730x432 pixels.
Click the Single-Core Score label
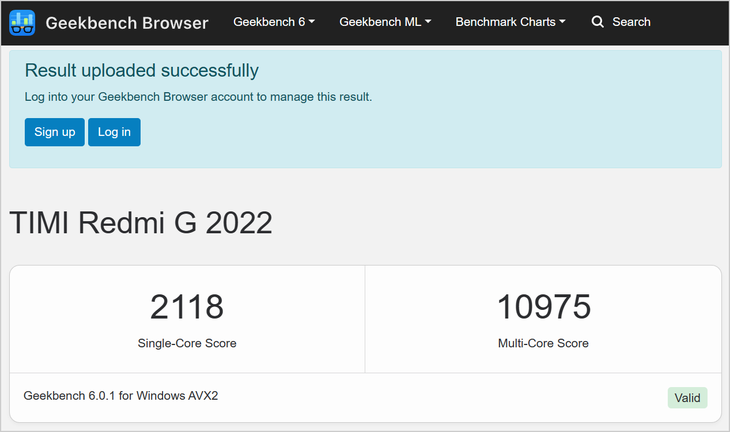[x=187, y=343]
